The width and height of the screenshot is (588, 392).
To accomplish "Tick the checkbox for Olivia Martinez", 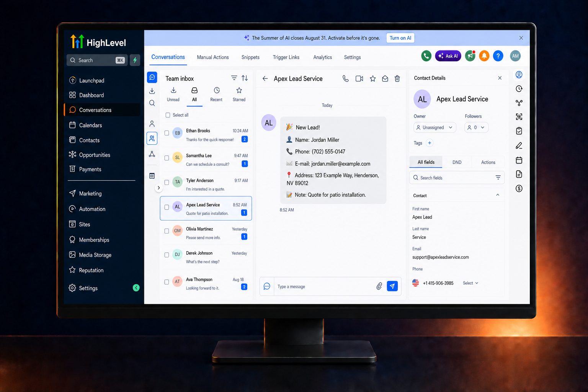I will coord(167,231).
